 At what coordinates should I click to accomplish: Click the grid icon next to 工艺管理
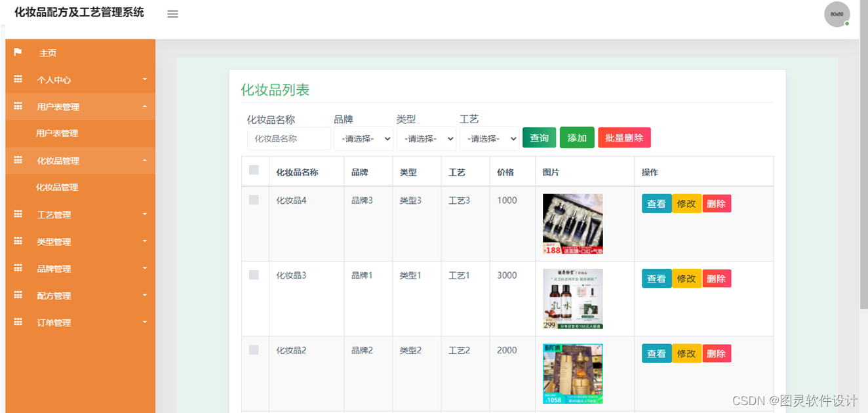point(18,214)
